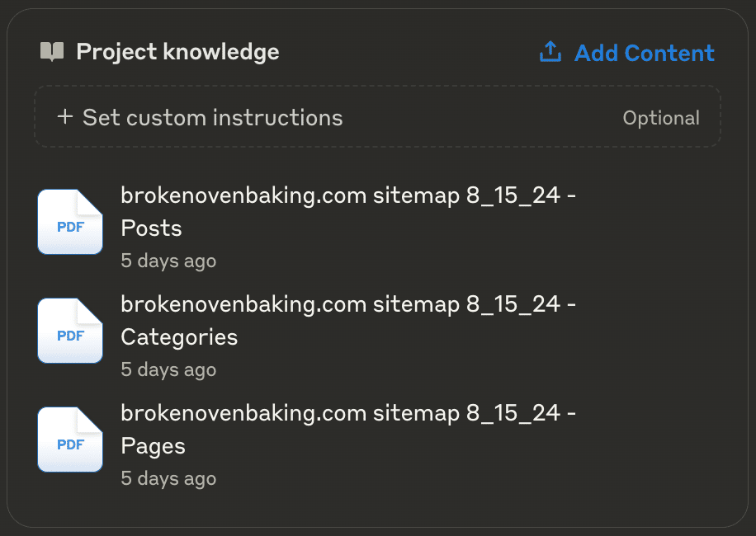Select the sitemap 8_15_24 title line above Posts
The height and width of the screenshot is (536, 756).
(x=348, y=195)
